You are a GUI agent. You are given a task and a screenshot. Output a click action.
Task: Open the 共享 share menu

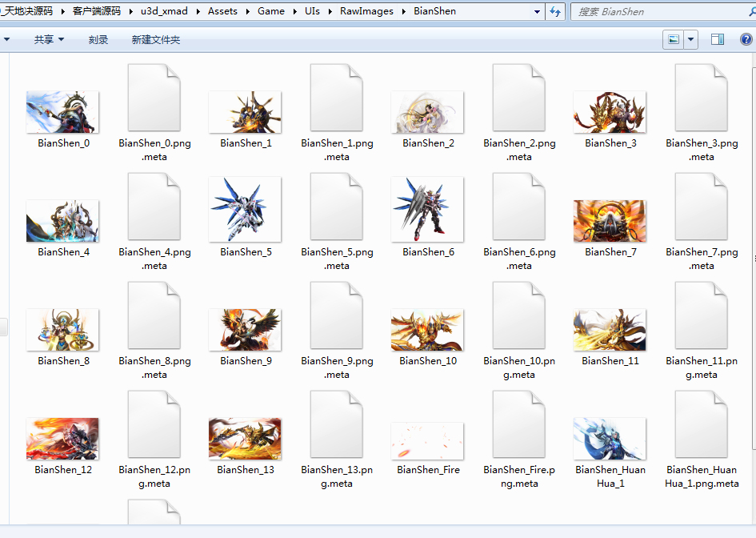(x=49, y=39)
